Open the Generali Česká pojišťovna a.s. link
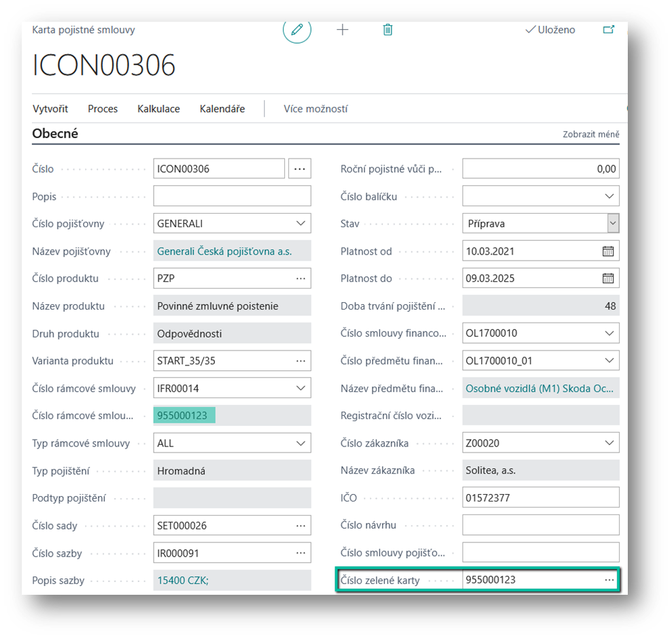The width and height of the screenshot is (672, 639). click(x=224, y=251)
